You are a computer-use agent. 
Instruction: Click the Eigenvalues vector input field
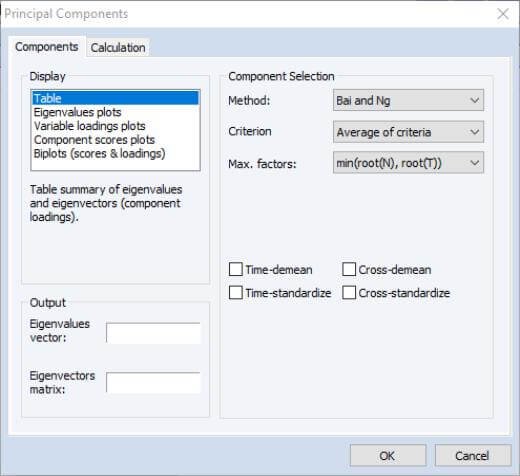coord(153,333)
